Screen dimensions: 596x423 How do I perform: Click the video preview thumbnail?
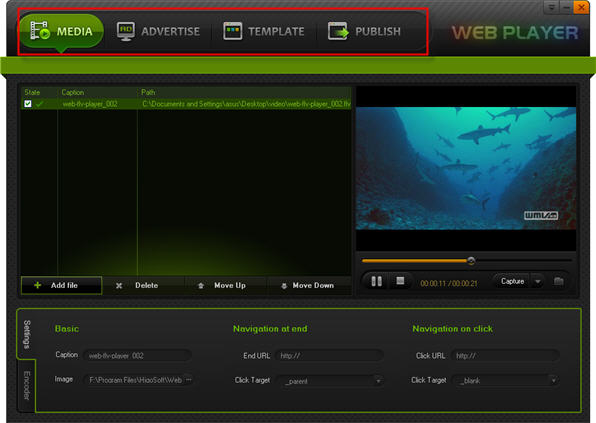click(466, 168)
